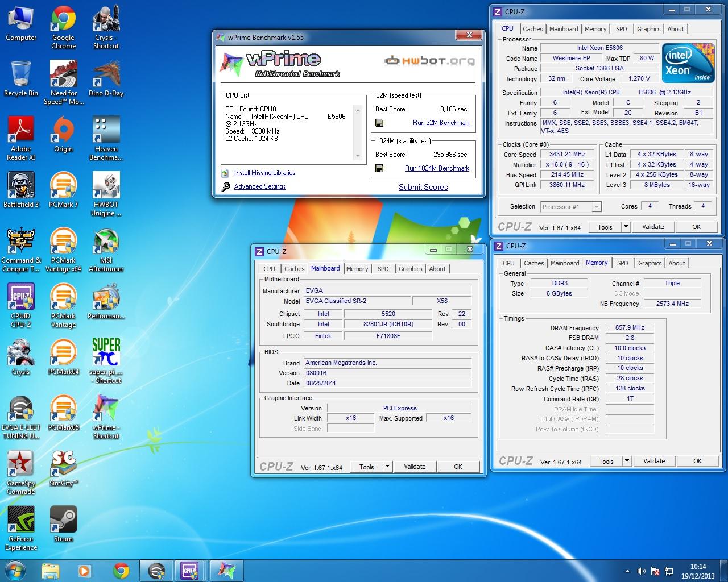Launch Need for Speed Most Wanted

click(x=63, y=83)
